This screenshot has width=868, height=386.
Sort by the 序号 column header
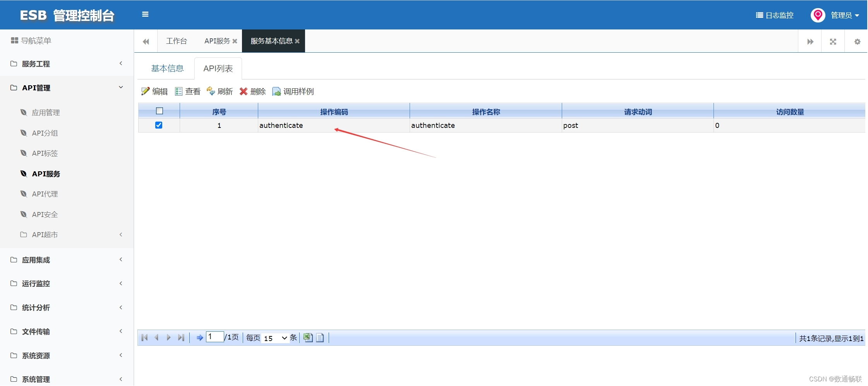tap(219, 112)
